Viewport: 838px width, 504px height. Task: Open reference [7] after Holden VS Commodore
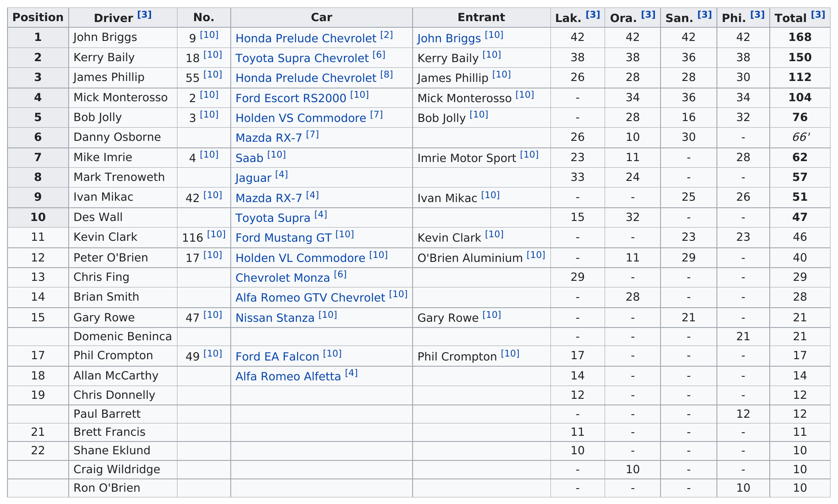[x=377, y=114]
